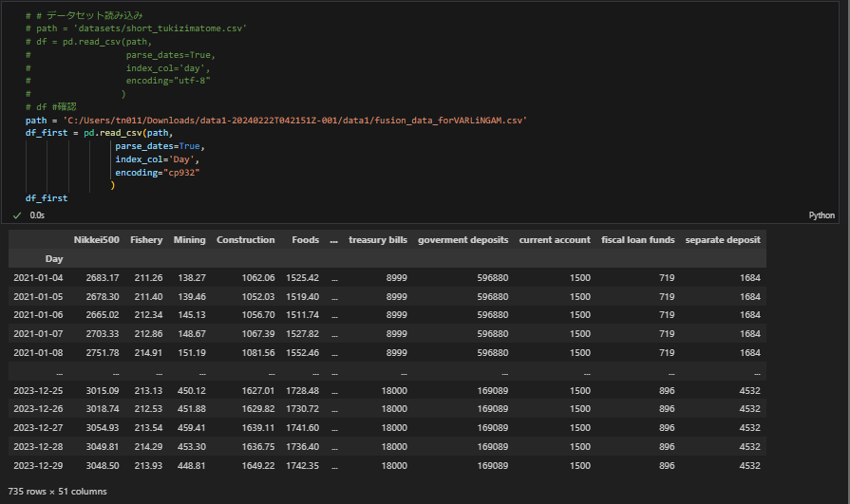
Task: Click the Nikkei500 column header
Action: click(97, 240)
